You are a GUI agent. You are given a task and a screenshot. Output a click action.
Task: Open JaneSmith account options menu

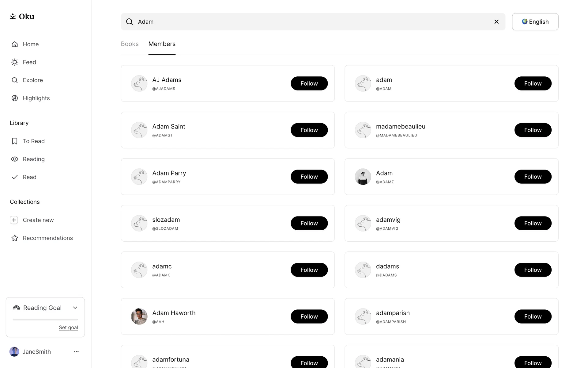(76, 352)
